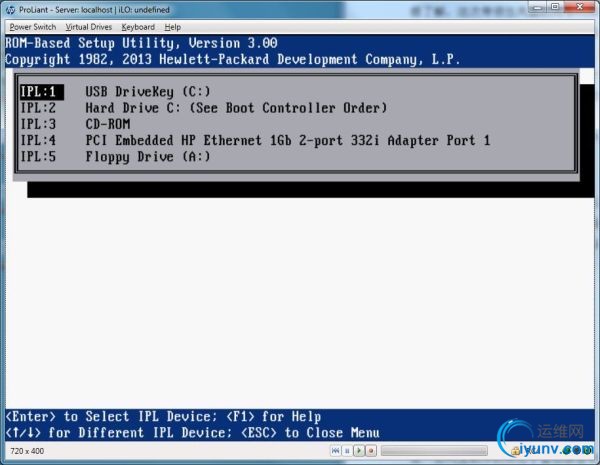Select IPL:1 USB DriveKey (C:) entry
The image size is (600, 465).
pos(115,92)
